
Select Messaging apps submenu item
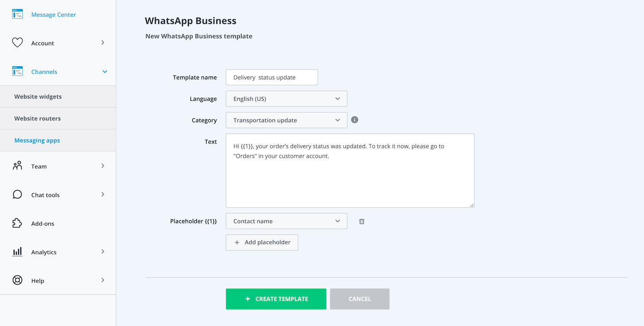[x=58, y=140]
